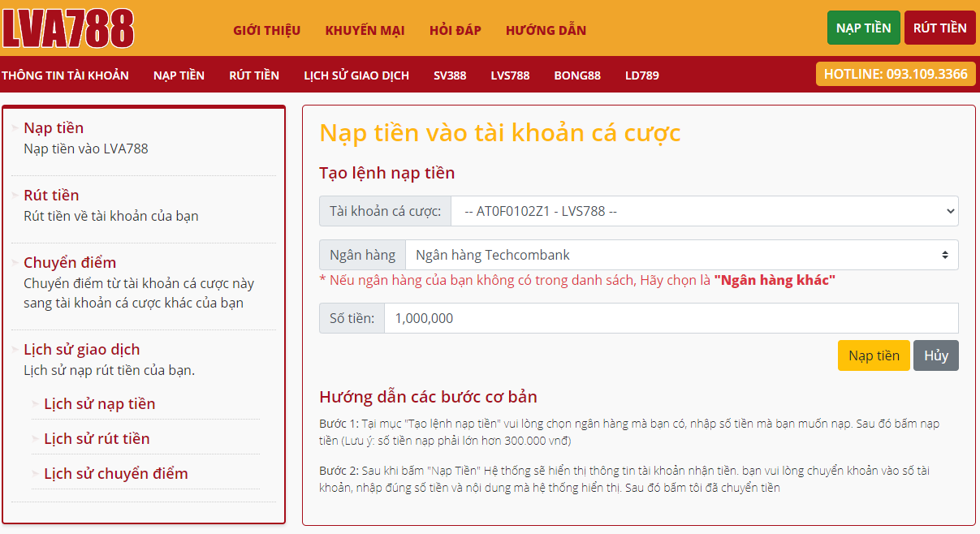Click the red RÚT TIỀN header button
Image resolution: width=980 pixels, height=534 pixels.
940,28
